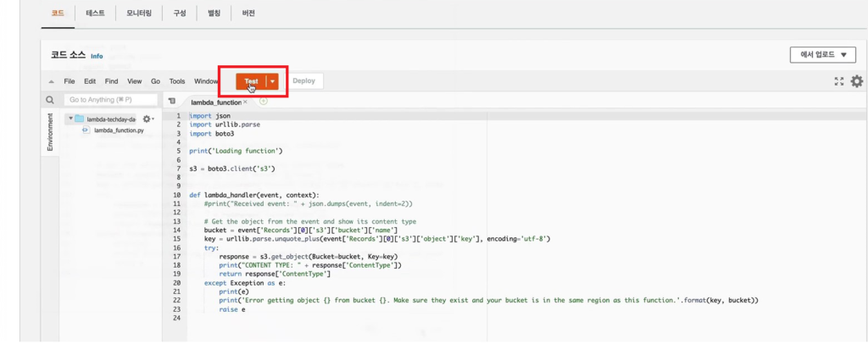Collapse the lambda-techday folder tree

point(71,119)
